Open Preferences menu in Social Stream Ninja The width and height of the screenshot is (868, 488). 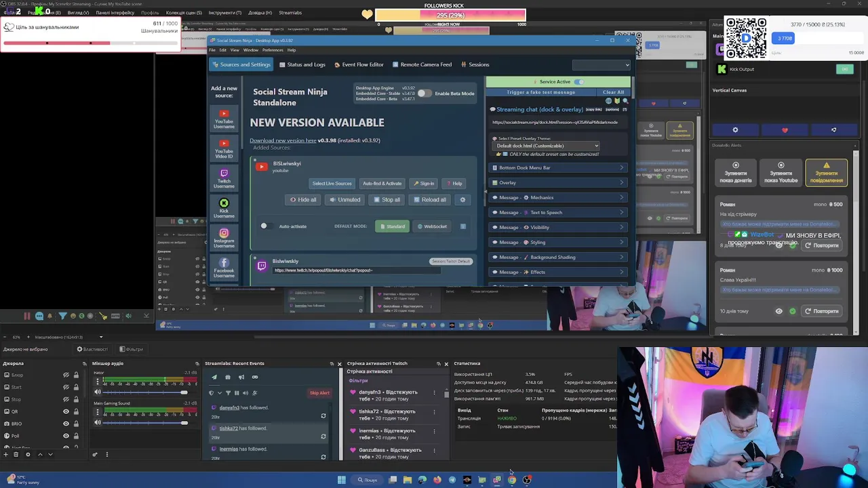(273, 50)
